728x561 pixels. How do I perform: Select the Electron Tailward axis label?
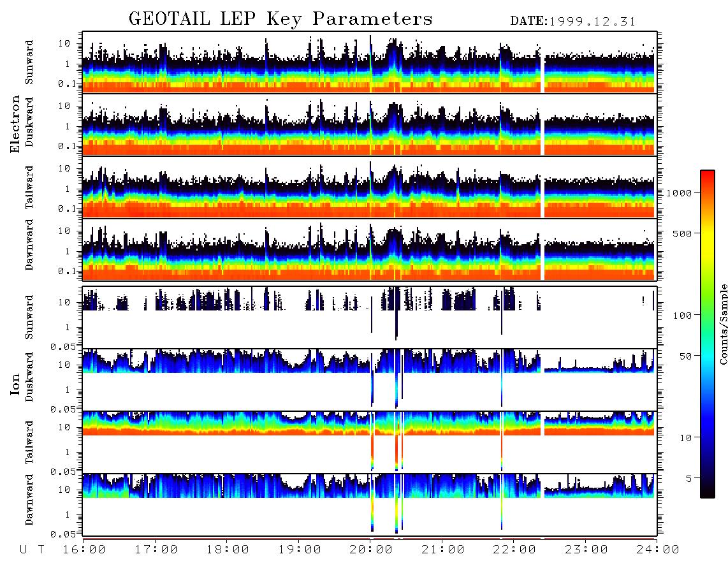coord(29,187)
